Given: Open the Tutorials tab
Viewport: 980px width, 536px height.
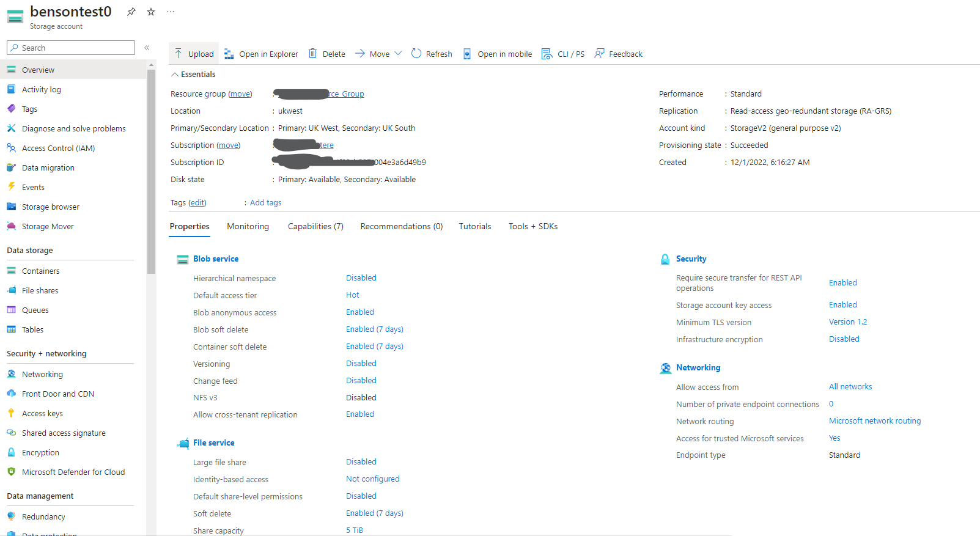Looking at the screenshot, I should point(475,226).
